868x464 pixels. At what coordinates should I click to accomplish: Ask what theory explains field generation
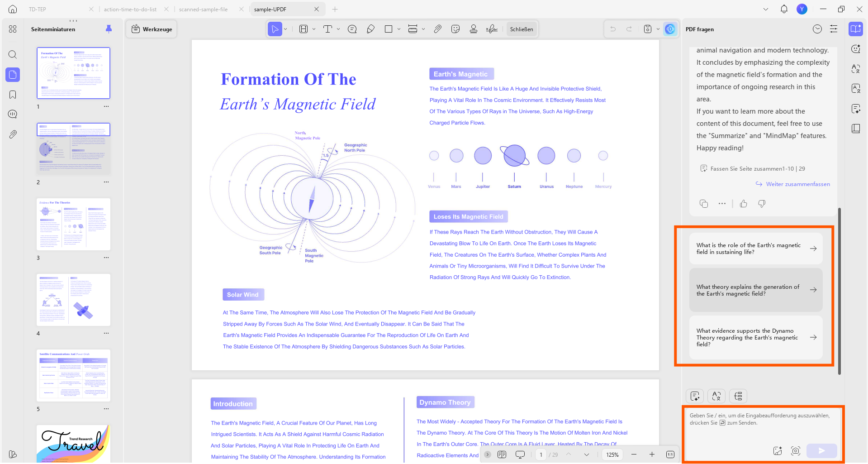(x=756, y=290)
